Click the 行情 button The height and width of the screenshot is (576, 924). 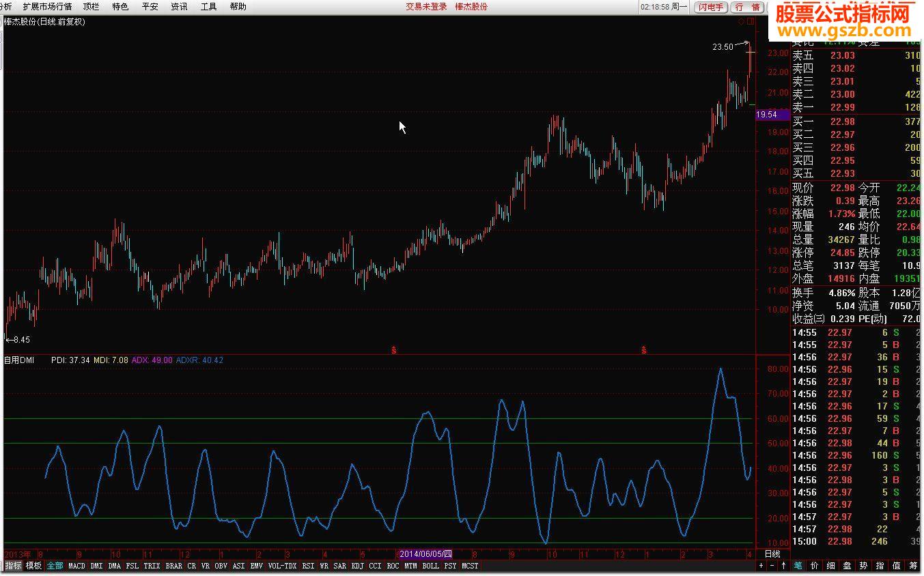[747, 7]
